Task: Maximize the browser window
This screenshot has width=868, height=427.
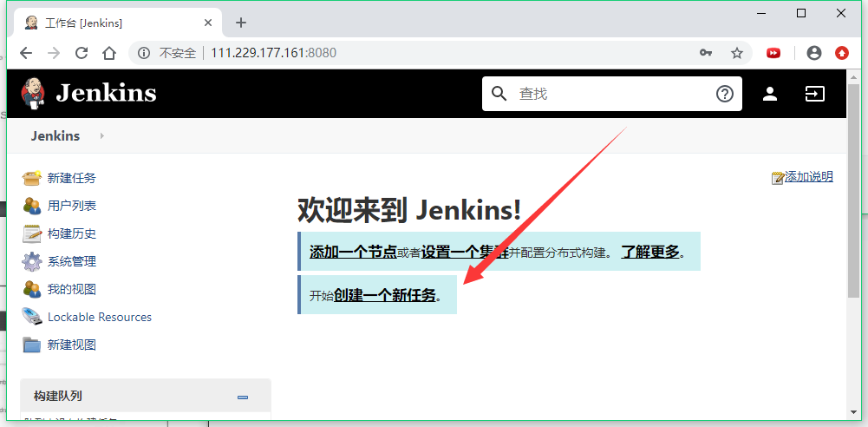Action: 801,13
